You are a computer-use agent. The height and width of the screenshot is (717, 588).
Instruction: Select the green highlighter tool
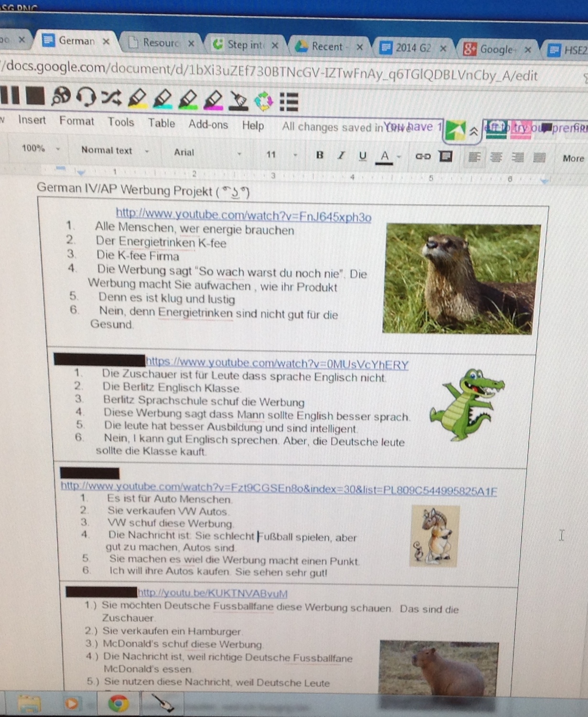pos(188,99)
